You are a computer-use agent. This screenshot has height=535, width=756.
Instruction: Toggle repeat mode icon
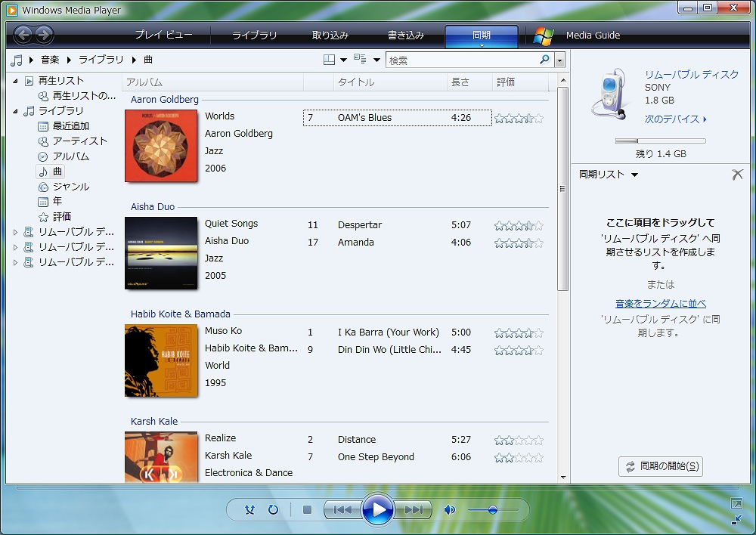[273, 510]
